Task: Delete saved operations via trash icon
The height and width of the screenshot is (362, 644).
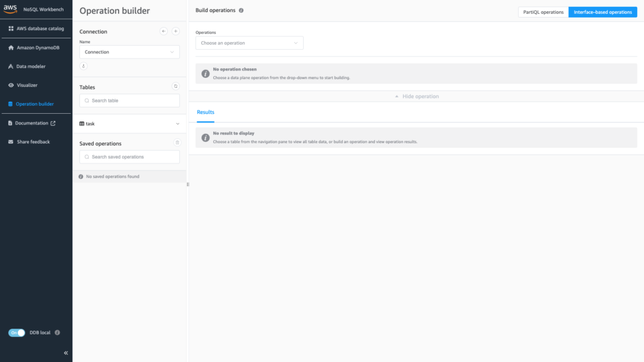Action: pyautogui.click(x=177, y=143)
